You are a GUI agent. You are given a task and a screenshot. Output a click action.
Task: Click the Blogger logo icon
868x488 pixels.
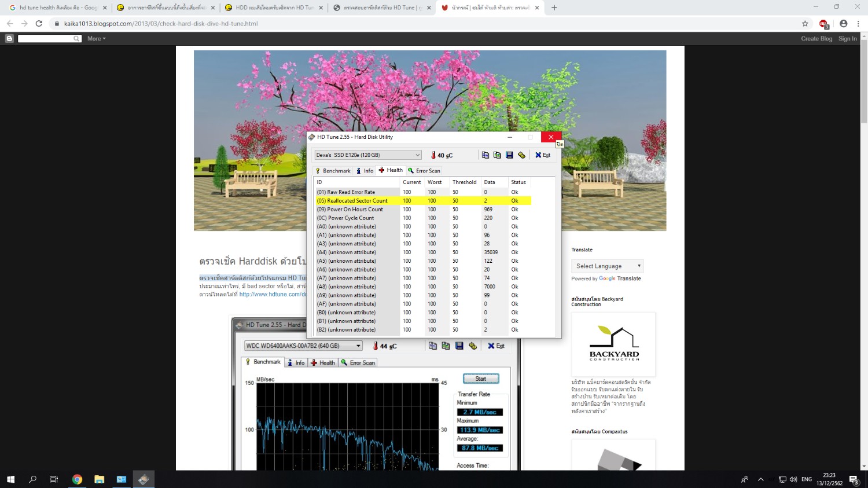tap(9, 39)
